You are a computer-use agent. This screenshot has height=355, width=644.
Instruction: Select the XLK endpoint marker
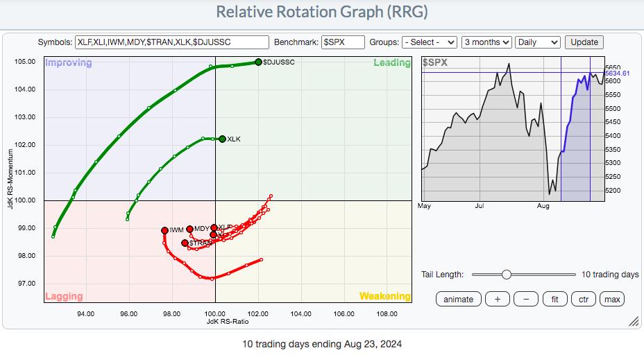[222, 139]
